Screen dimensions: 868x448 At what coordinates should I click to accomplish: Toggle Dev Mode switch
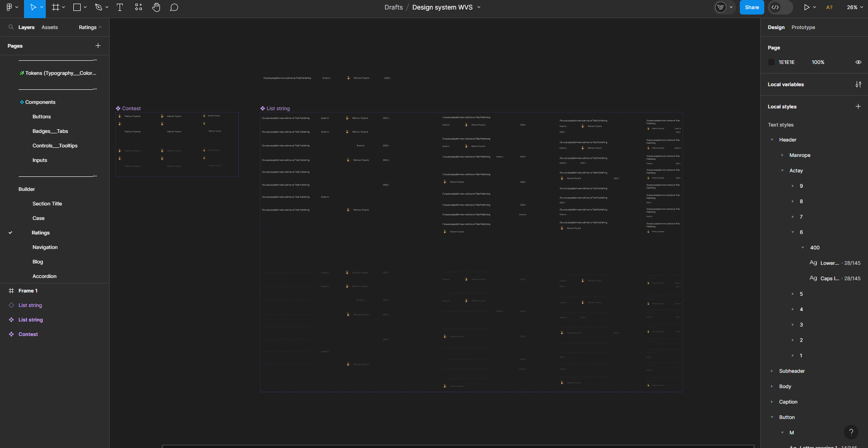781,7
